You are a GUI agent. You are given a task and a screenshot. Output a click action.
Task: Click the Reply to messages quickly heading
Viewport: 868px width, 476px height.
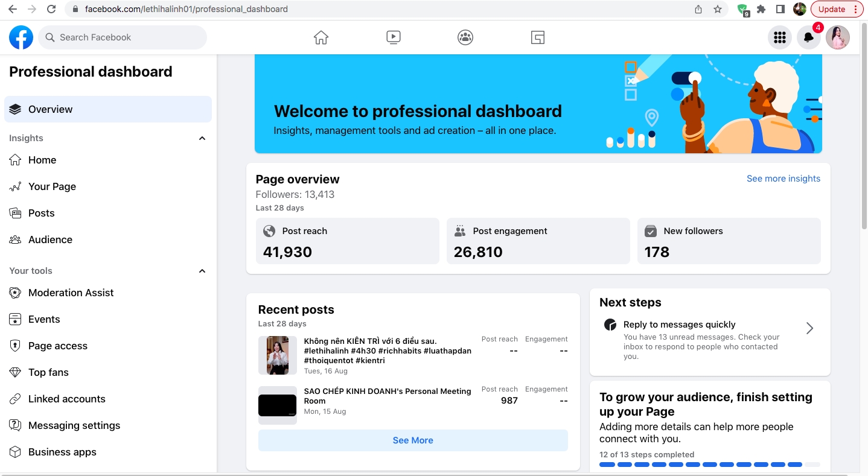pyautogui.click(x=680, y=325)
